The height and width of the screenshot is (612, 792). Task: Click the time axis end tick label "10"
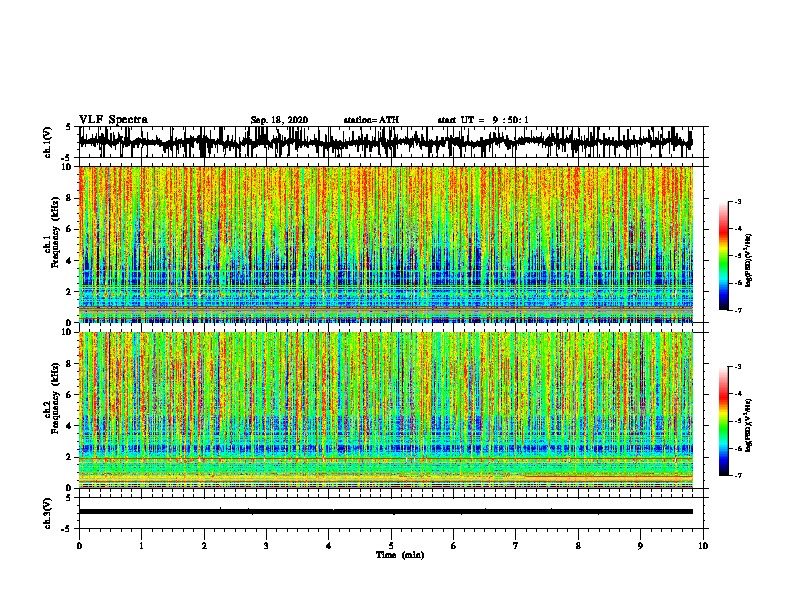point(703,546)
